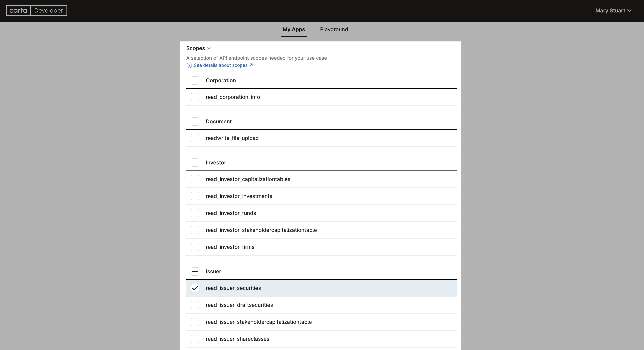The height and width of the screenshot is (350, 644).
Task: Enable readwrite_file_upload scope
Action: 195,138
